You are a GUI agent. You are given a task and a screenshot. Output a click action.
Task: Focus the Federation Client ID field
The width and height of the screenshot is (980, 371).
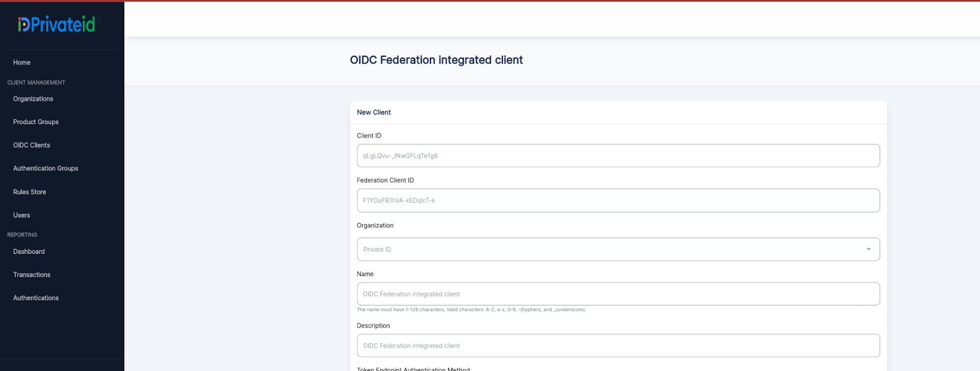pos(618,201)
